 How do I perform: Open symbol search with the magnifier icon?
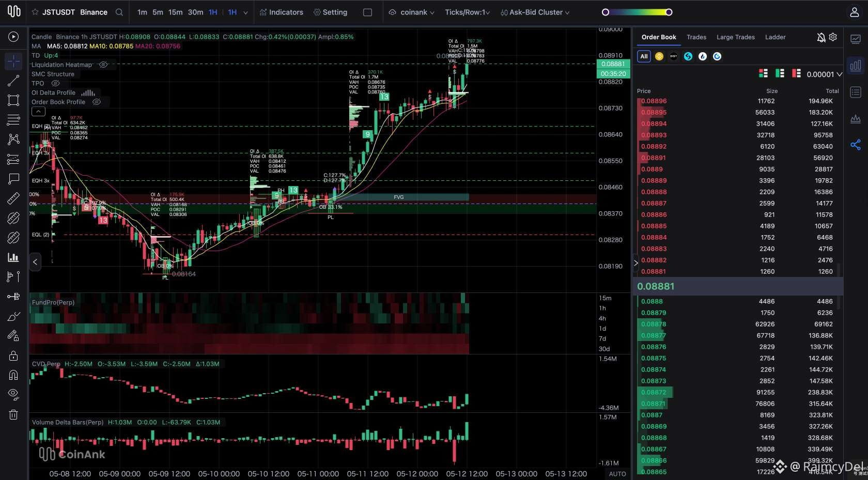[119, 12]
